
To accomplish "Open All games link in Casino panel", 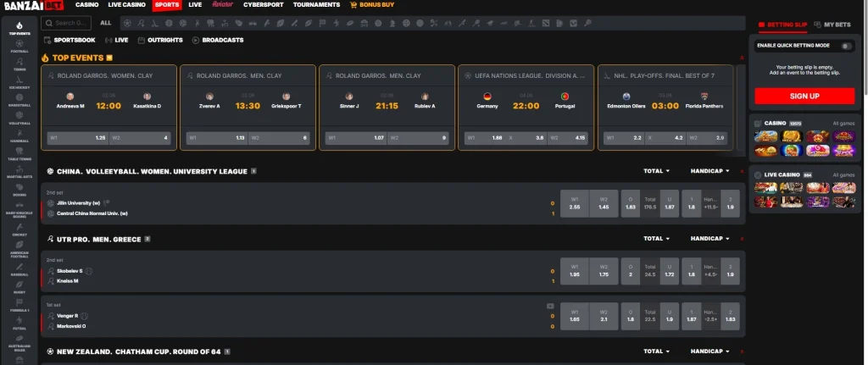I will click(x=843, y=124).
